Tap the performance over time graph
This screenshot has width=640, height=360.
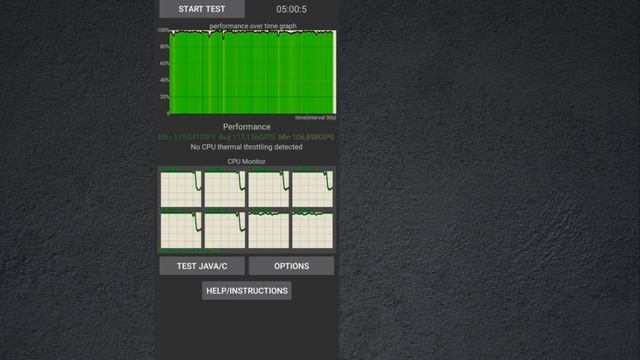click(x=252, y=72)
